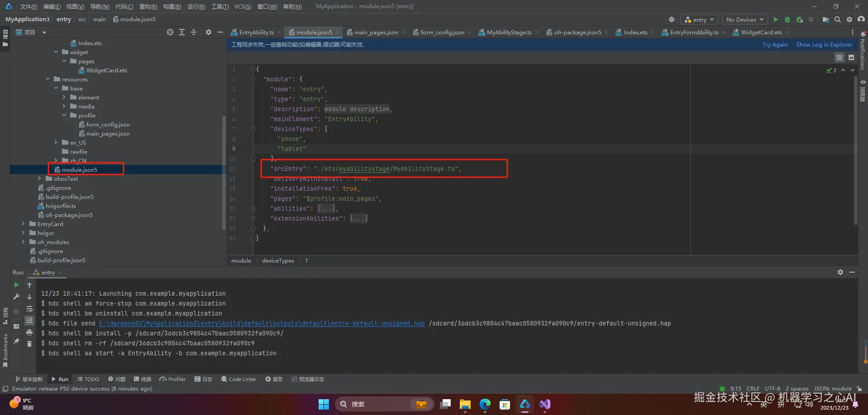Open the 文件(F) menu

pyautogui.click(x=29, y=6)
